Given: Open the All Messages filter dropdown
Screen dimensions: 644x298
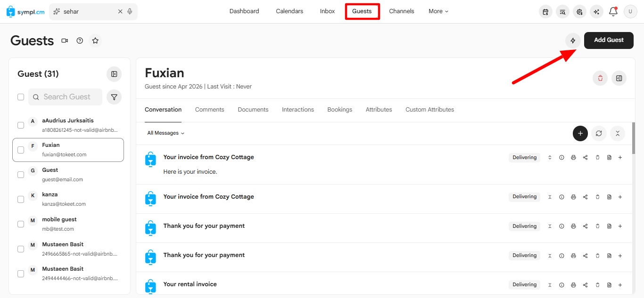Looking at the screenshot, I should coord(165,133).
